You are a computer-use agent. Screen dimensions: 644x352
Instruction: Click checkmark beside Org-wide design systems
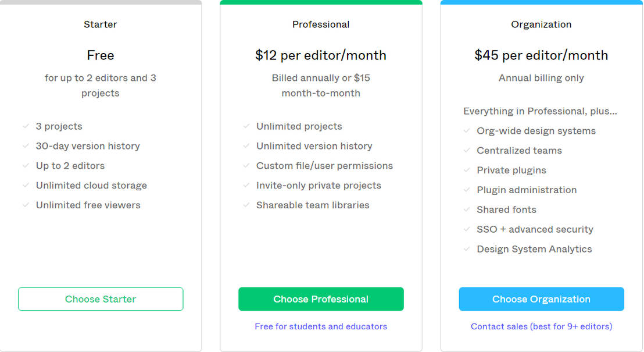point(467,131)
